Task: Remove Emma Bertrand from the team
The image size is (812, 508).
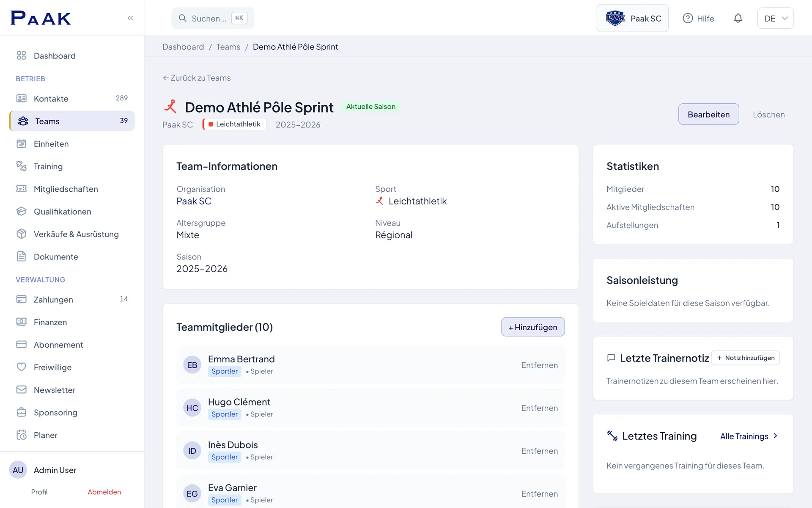Action: [x=539, y=365]
